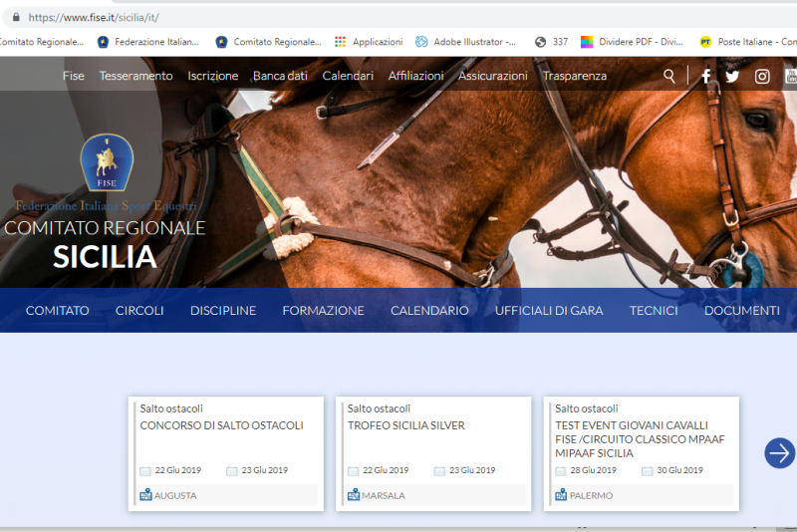Open Adobe Illustrator bookmark
This screenshot has height=532, width=797.
[x=465, y=42]
